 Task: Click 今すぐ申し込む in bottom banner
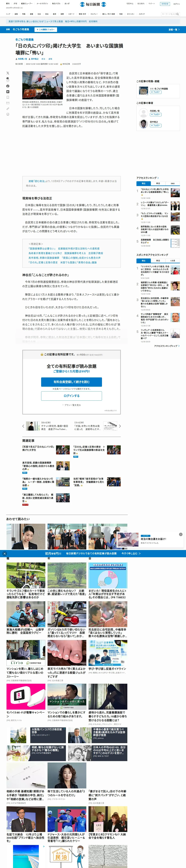[x=131, y=553]
